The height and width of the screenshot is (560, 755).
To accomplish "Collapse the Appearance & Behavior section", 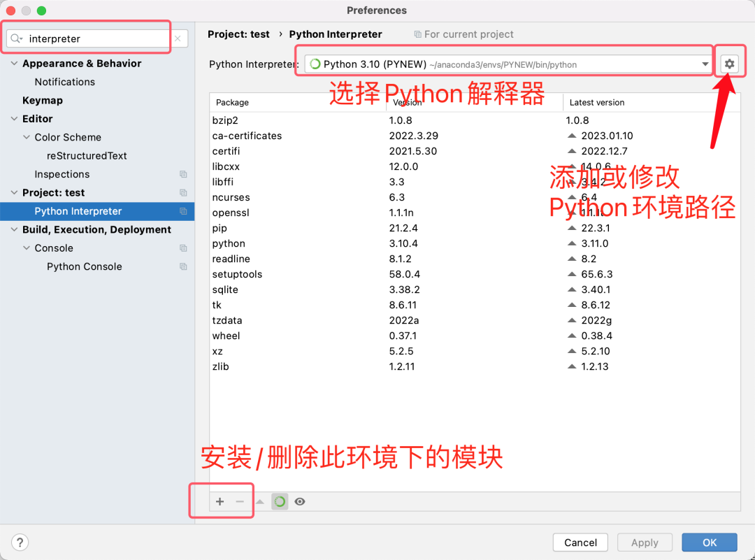I will [x=15, y=63].
